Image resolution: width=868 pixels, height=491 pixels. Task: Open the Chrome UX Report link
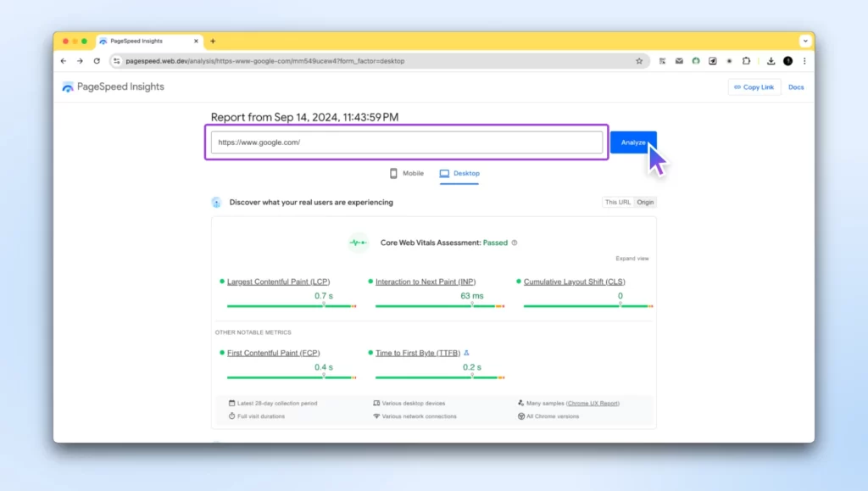(593, 403)
